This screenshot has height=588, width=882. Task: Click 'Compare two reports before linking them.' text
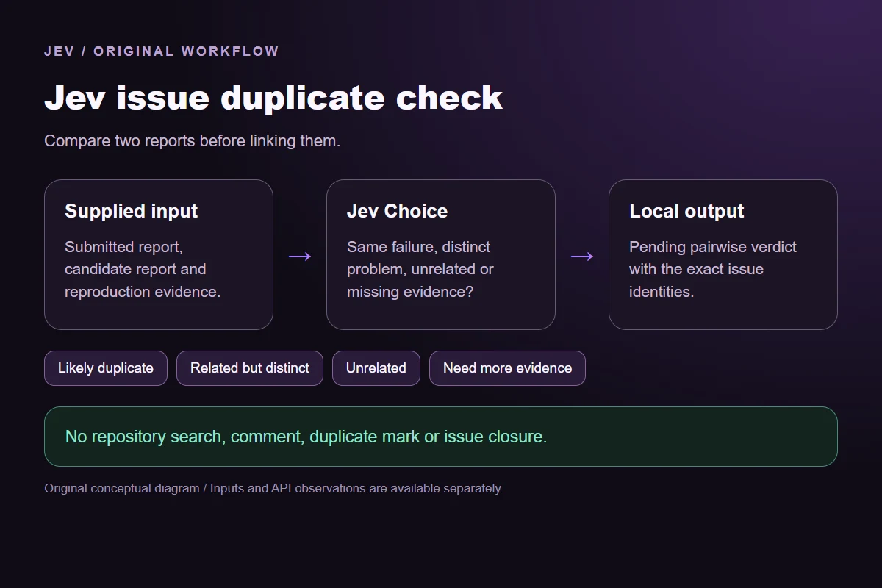tap(192, 141)
